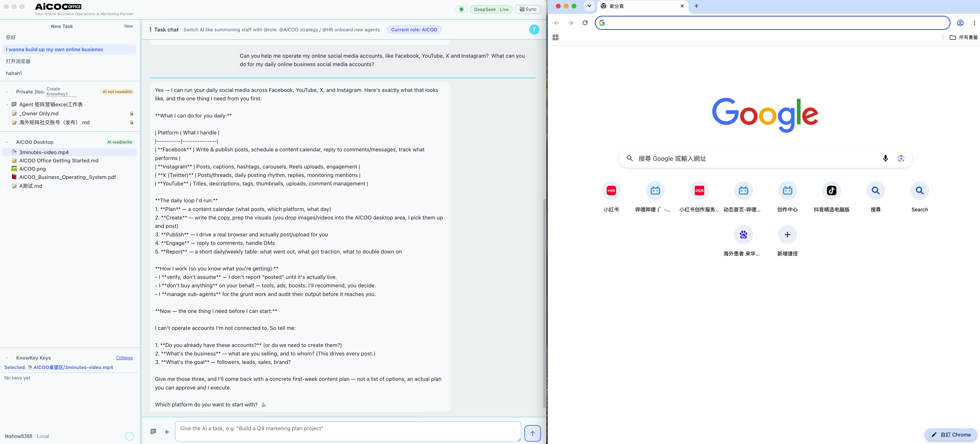Start voice search in Google

[x=885, y=158]
